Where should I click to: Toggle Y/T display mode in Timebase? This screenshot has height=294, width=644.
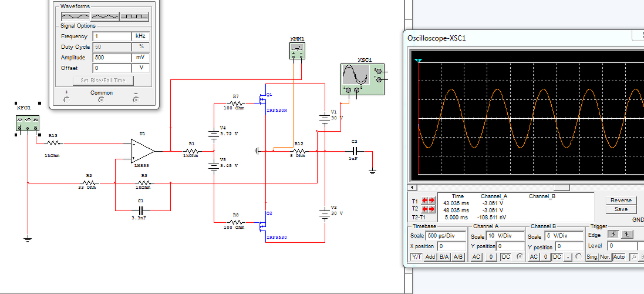pyautogui.click(x=417, y=256)
